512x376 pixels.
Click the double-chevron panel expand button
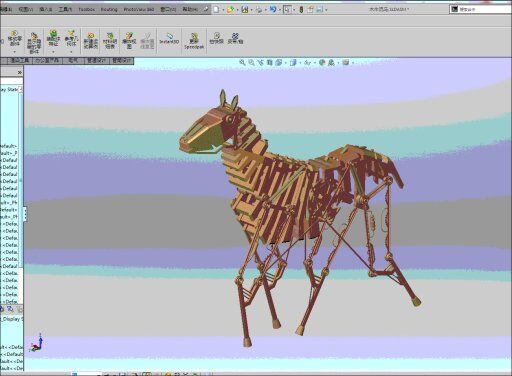pos(20,72)
